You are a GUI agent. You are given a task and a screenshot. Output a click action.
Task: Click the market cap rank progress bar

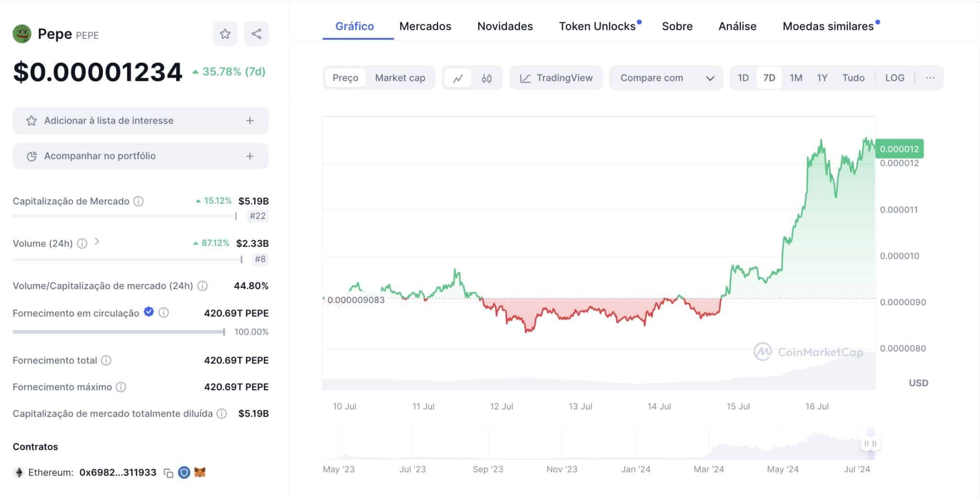[x=124, y=216]
